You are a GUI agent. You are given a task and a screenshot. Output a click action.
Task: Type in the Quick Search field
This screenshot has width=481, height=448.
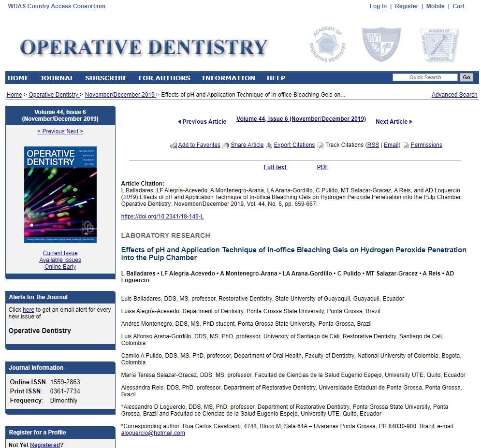pos(424,77)
